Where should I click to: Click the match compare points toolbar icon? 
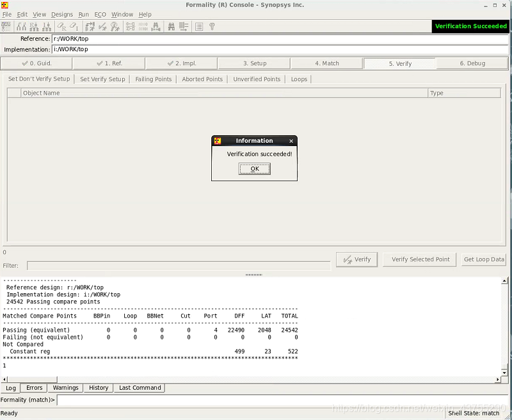pos(90,26)
